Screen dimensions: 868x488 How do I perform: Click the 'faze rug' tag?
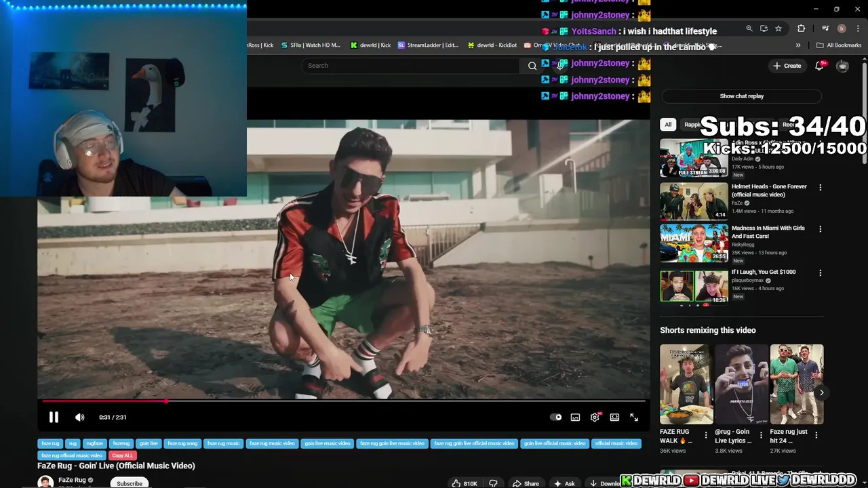pyautogui.click(x=50, y=443)
